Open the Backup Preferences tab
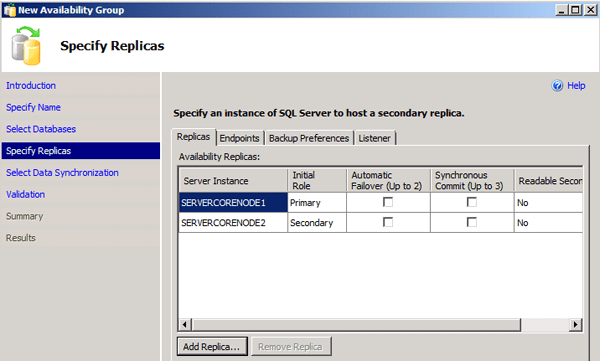The height and width of the screenshot is (361, 600). coord(309,138)
